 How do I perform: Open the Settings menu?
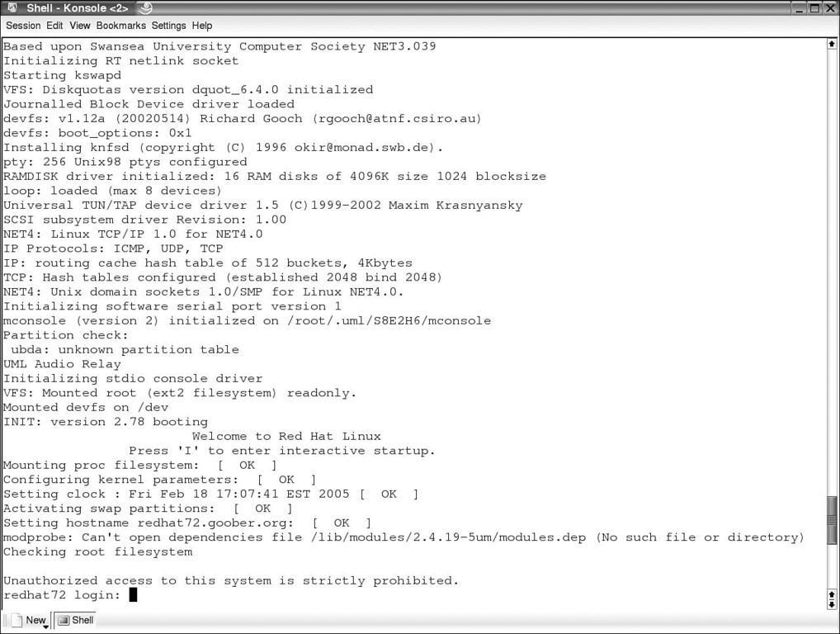coord(168,26)
